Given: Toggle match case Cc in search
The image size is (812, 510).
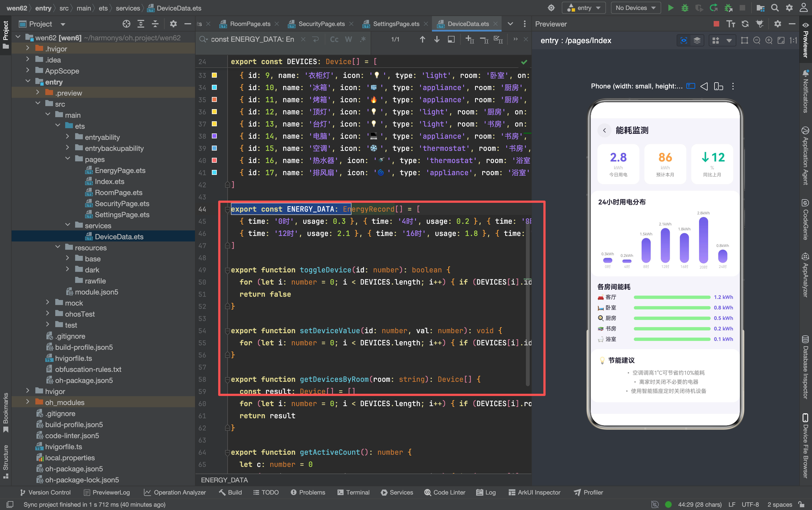Looking at the screenshot, I should [x=334, y=40].
